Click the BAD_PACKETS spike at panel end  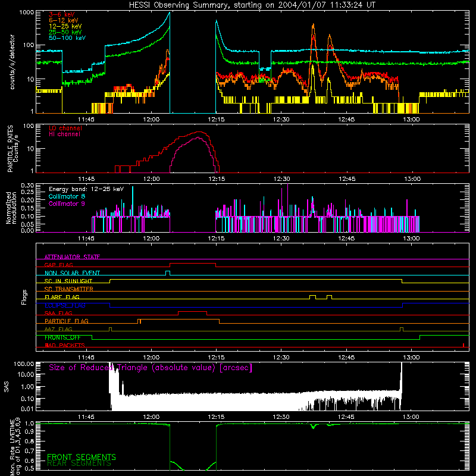(x=464, y=345)
